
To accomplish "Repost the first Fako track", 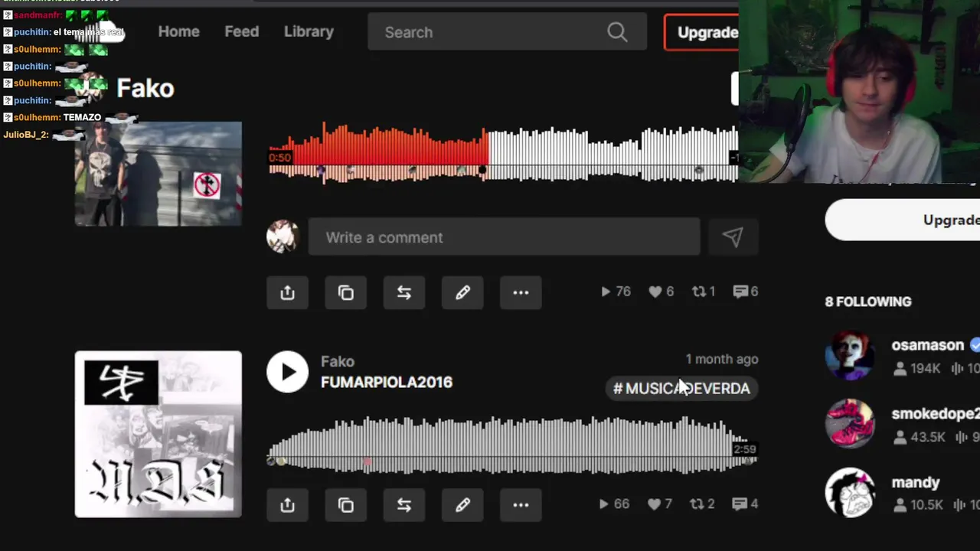I will click(404, 292).
